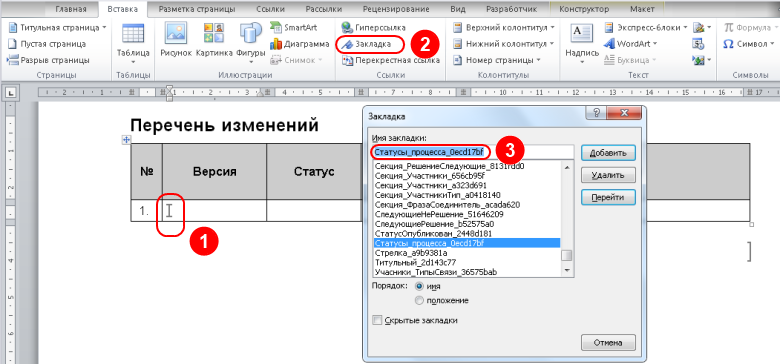Image resolution: width=780 pixels, height=364 pixels.
Task: Insert date and time icon
Action: 697,44
